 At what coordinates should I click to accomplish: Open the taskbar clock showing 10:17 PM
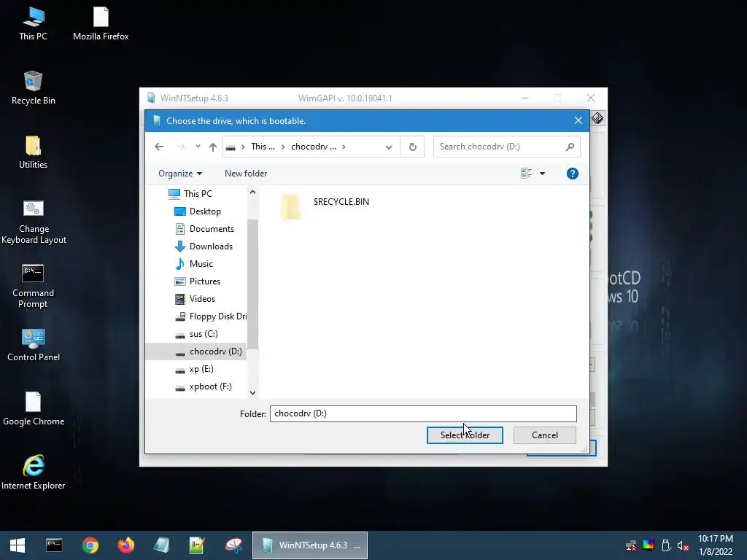point(716,545)
